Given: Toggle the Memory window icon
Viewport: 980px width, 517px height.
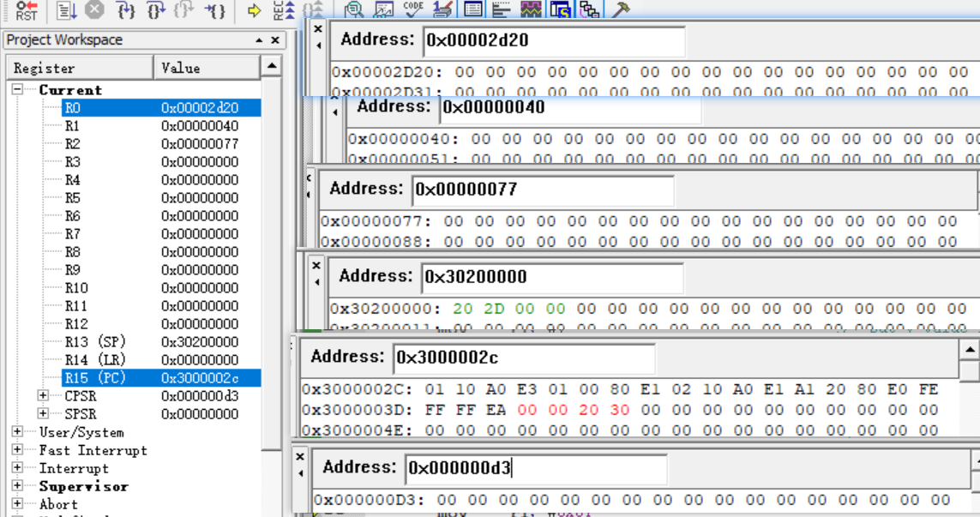Looking at the screenshot, I should coord(473,9).
